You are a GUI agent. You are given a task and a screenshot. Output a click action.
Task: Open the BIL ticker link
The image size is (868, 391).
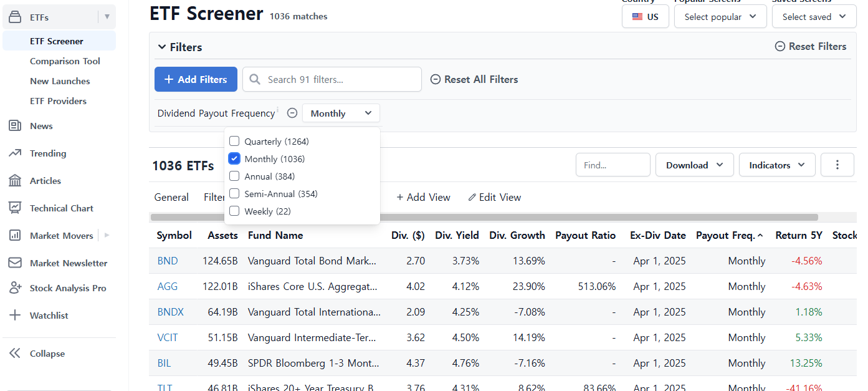point(164,363)
